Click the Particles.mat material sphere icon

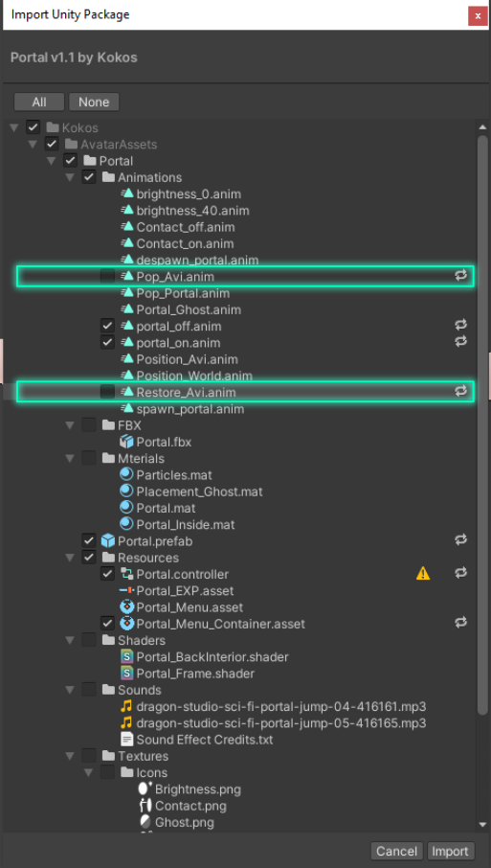tap(126, 474)
